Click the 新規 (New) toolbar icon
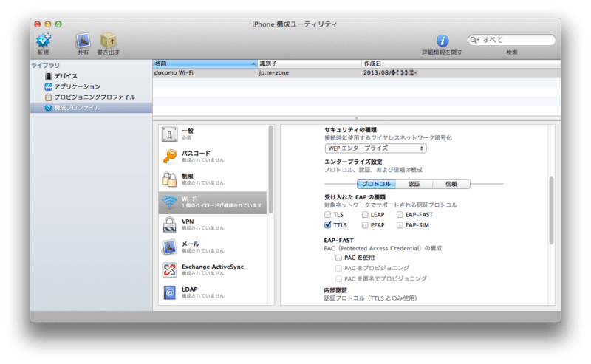The image size is (591, 364). (x=44, y=41)
